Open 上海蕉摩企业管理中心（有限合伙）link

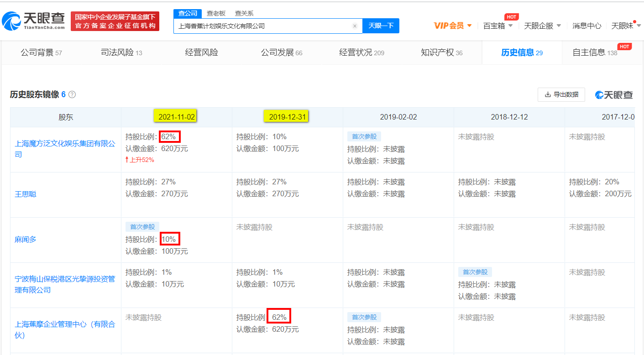pyautogui.click(x=65, y=329)
